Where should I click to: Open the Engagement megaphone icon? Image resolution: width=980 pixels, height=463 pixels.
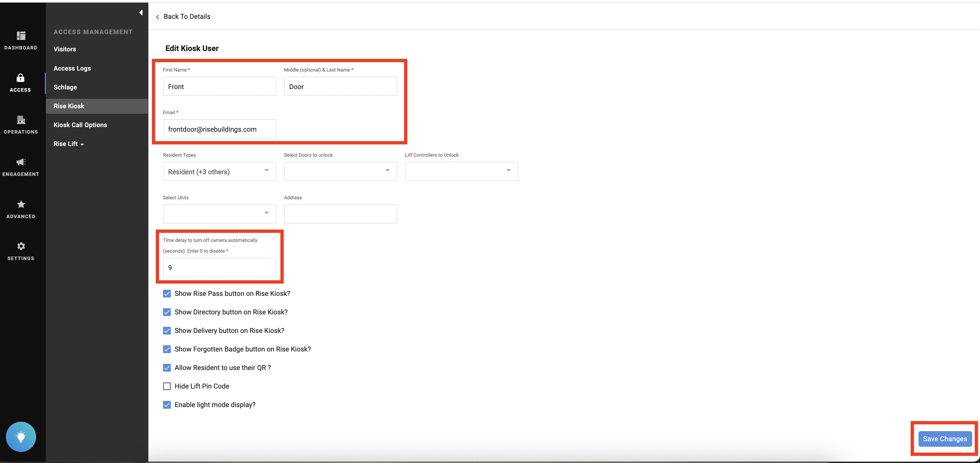click(21, 162)
